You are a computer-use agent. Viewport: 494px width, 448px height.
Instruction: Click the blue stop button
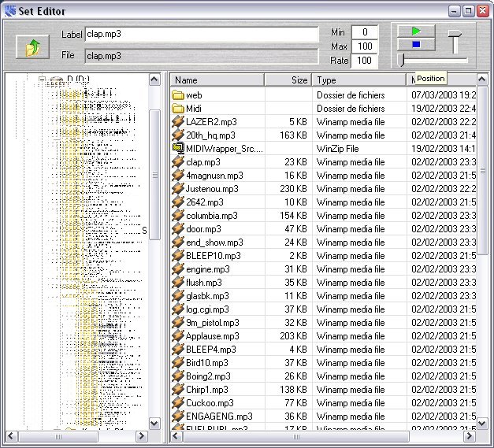click(416, 45)
